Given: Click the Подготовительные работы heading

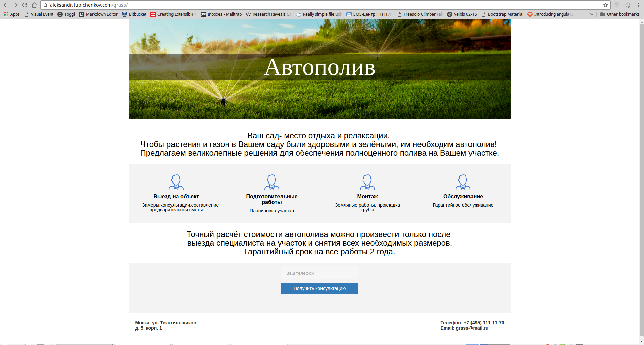Looking at the screenshot, I should pyautogui.click(x=272, y=199).
